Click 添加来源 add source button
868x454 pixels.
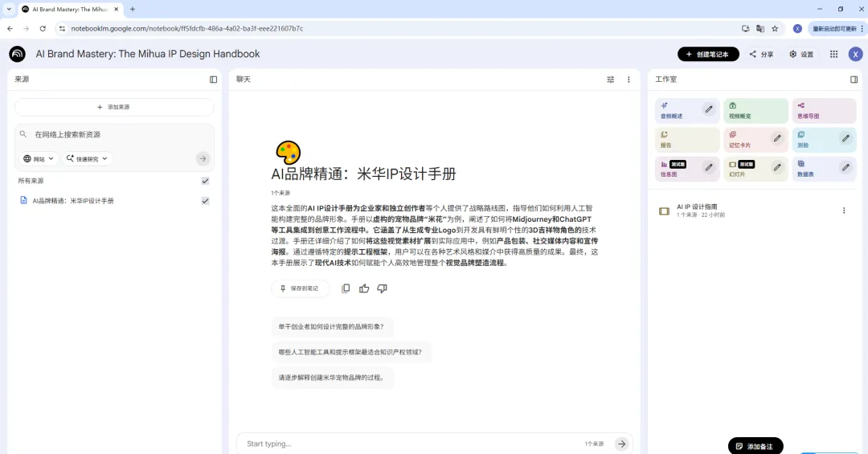(x=114, y=107)
